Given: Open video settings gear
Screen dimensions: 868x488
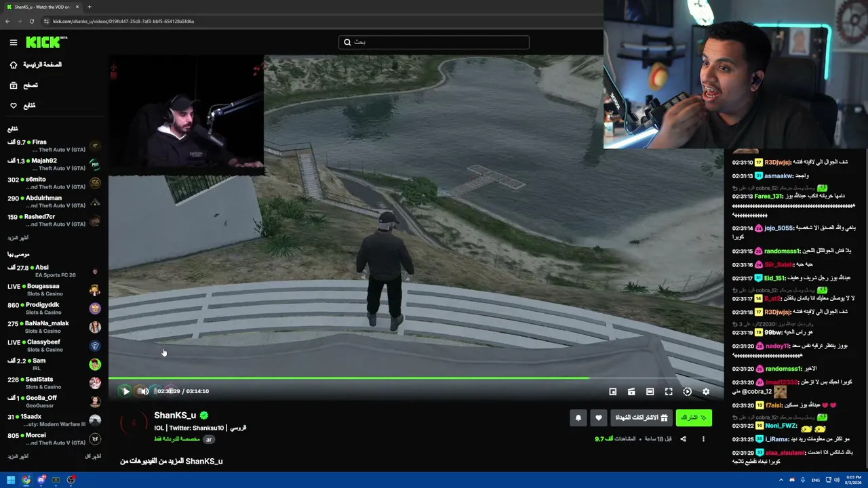Looking at the screenshot, I should click(706, 392).
